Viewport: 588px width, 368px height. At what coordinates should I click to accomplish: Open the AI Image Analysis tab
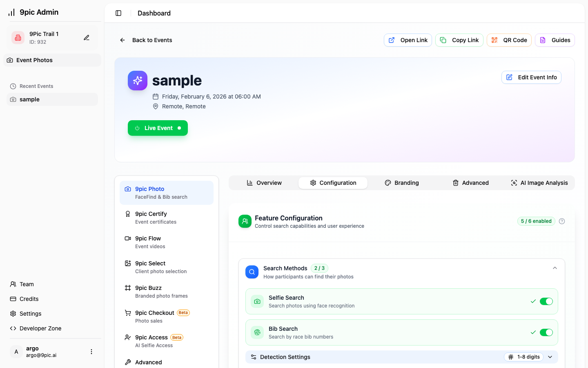(539, 183)
